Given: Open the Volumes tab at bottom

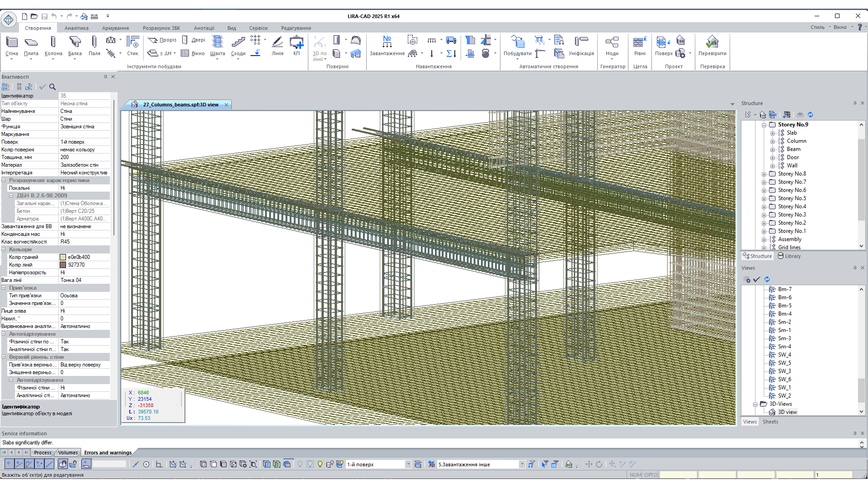Looking at the screenshot, I should (x=68, y=452).
